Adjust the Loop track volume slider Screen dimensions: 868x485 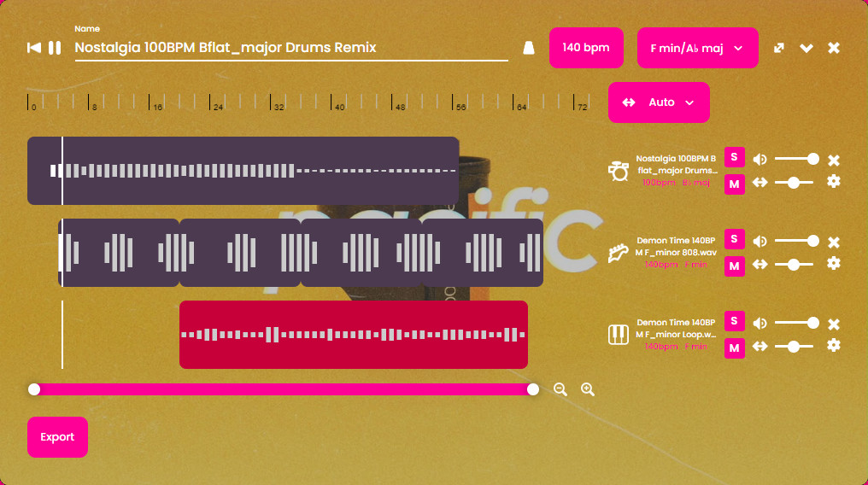coord(796,323)
